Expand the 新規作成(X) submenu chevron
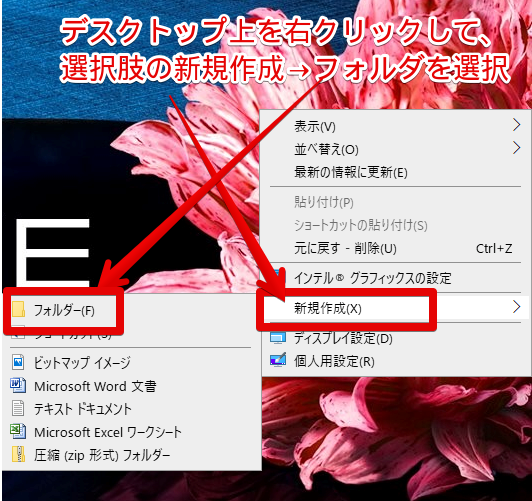This screenshot has height=501, width=532. tap(516, 307)
